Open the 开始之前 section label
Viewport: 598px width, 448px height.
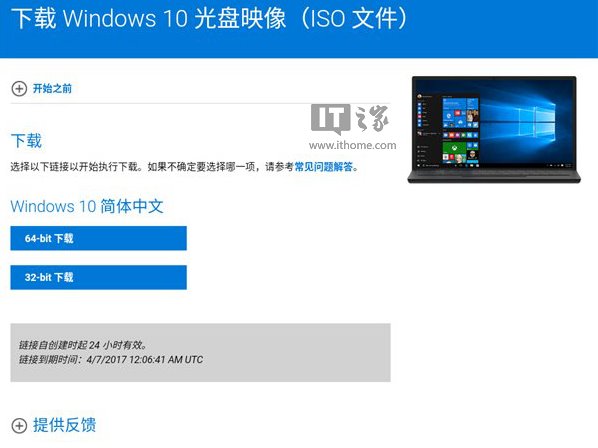pos(52,88)
